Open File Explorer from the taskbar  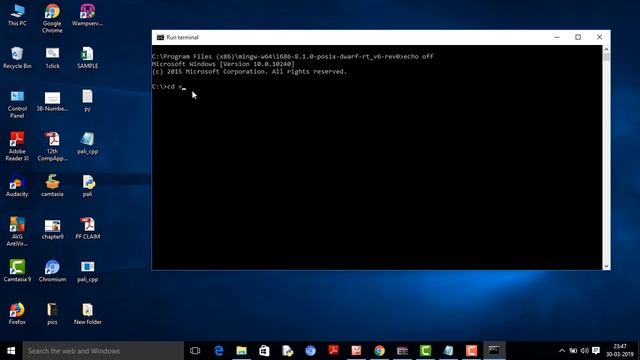coord(242,351)
